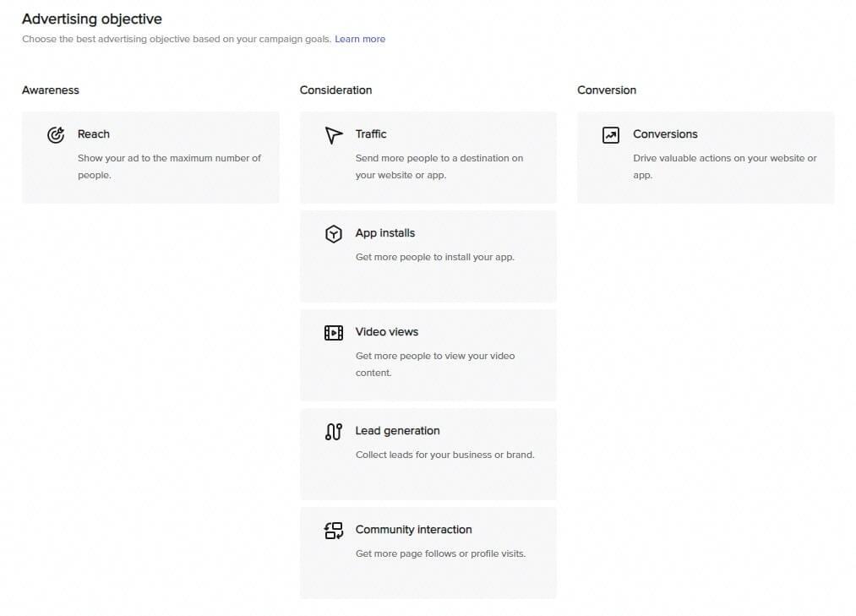The height and width of the screenshot is (616, 856).
Task: Choose the Lead generation title
Action: [397, 431]
